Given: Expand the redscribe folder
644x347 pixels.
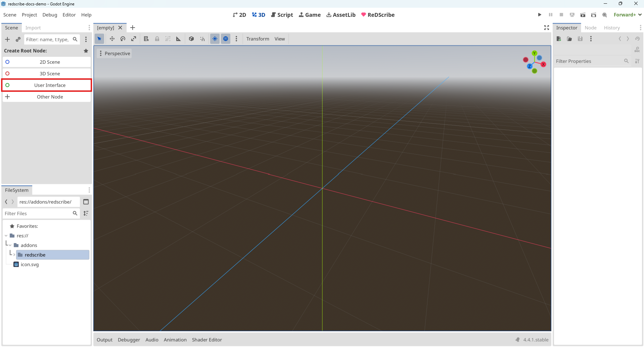Looking at the screenshot, I should (14, 255).
